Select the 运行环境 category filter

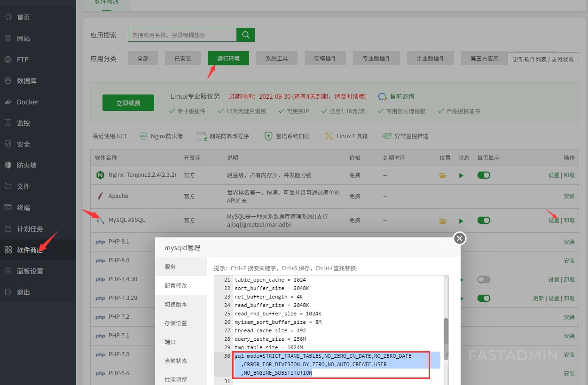point(228,59)
